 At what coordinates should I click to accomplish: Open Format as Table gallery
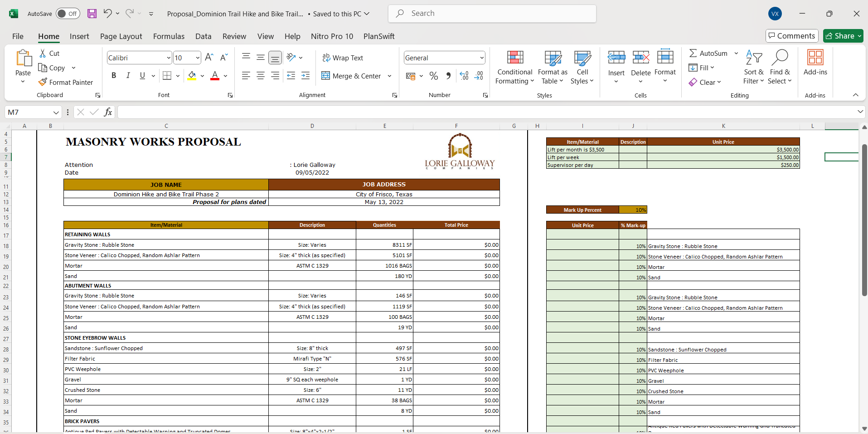pyautogui.click(x=553, y=67)
